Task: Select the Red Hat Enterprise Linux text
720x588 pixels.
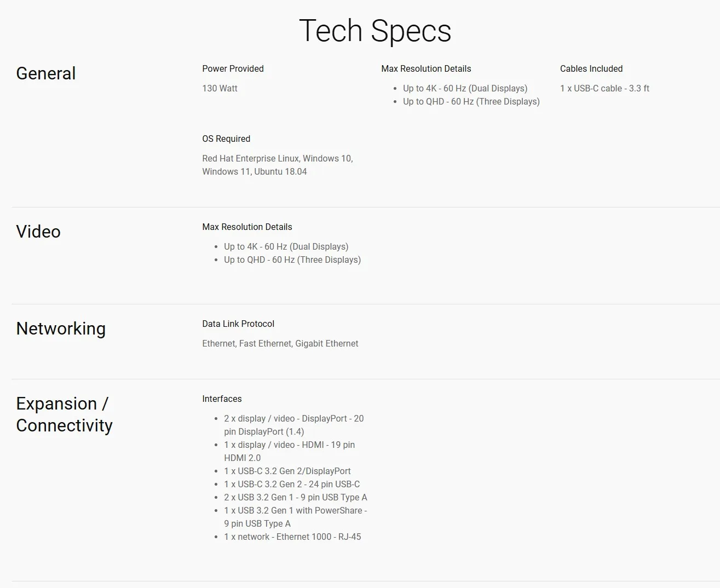Action: click(251, 158)
